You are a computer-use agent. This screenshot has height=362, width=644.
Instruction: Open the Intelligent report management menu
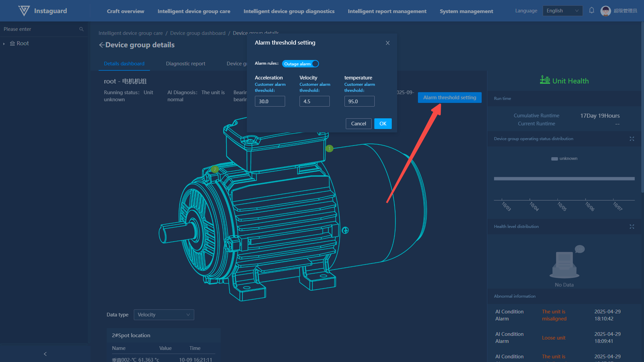(387, 11)
